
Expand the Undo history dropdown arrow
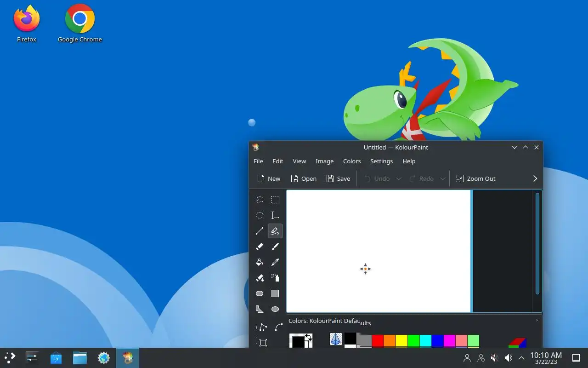398,178
